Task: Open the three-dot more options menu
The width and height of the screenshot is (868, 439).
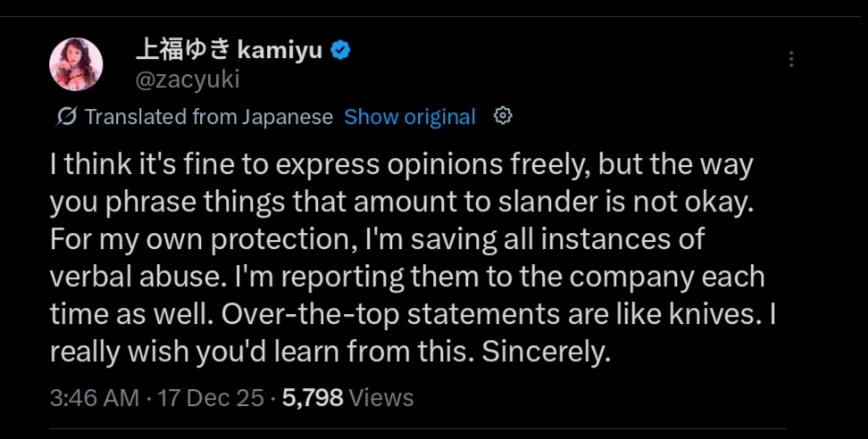Action: tap(791, 59)
